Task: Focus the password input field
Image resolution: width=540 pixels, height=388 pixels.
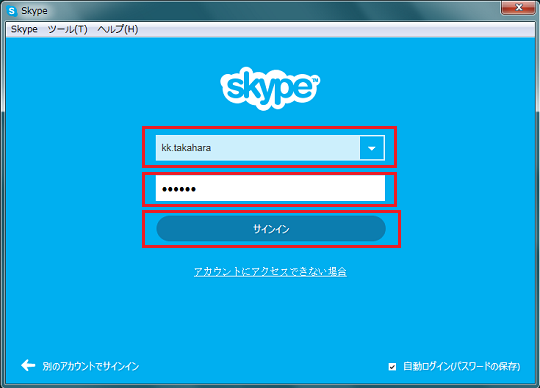Action: [x=270, y=188]
